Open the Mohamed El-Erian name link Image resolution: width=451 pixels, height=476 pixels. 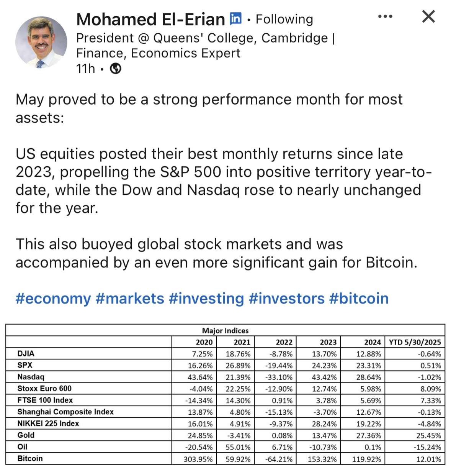click(150, 19)
